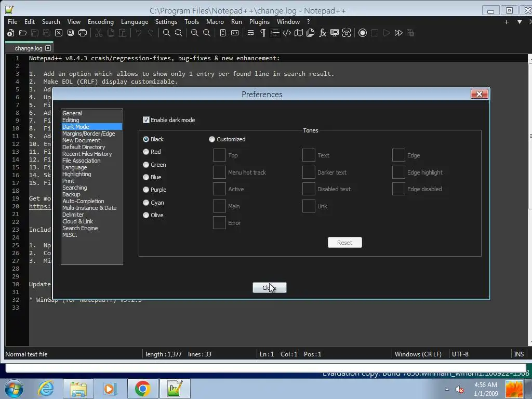532x399 pixels.
Task: Open a file with the folder icon
Action: point(23,33)
